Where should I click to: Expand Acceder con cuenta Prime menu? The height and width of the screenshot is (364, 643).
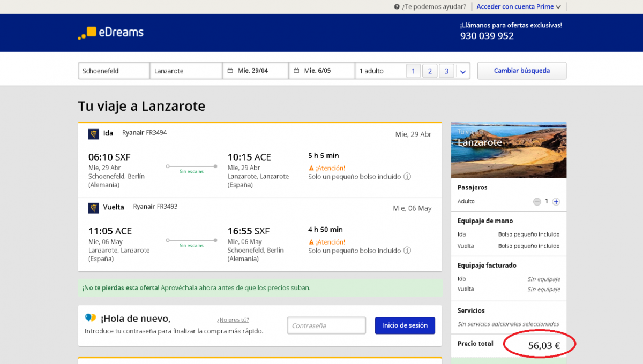click(519, 7)
